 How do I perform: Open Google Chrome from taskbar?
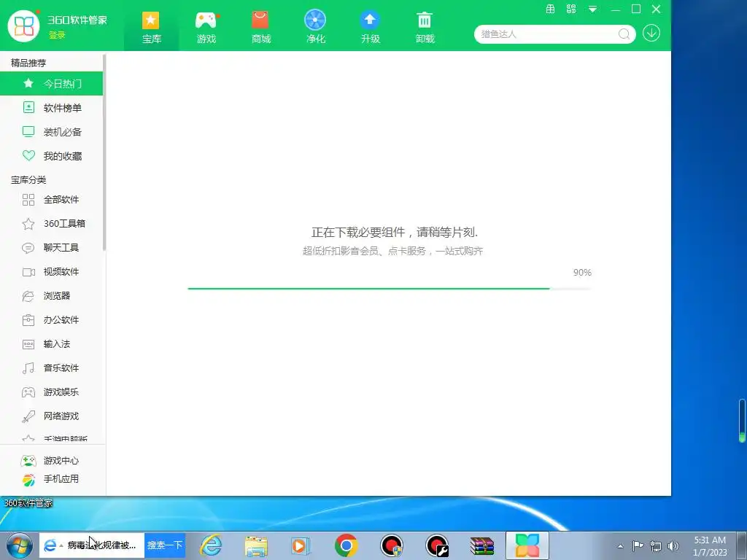(347, 545)
